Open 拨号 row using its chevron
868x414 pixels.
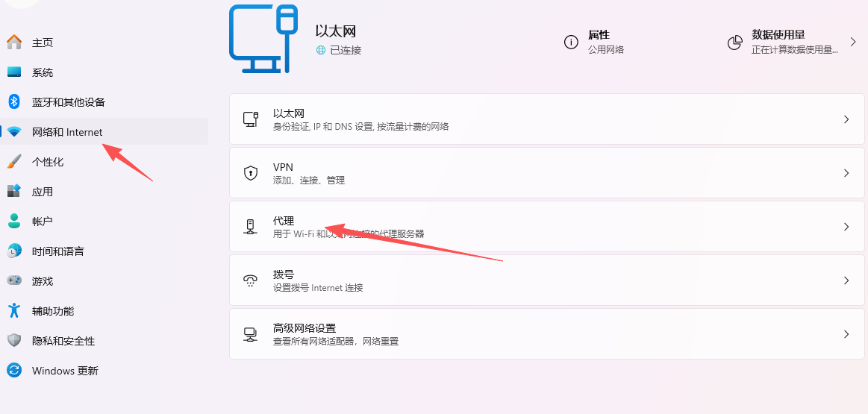click(846, 280)
